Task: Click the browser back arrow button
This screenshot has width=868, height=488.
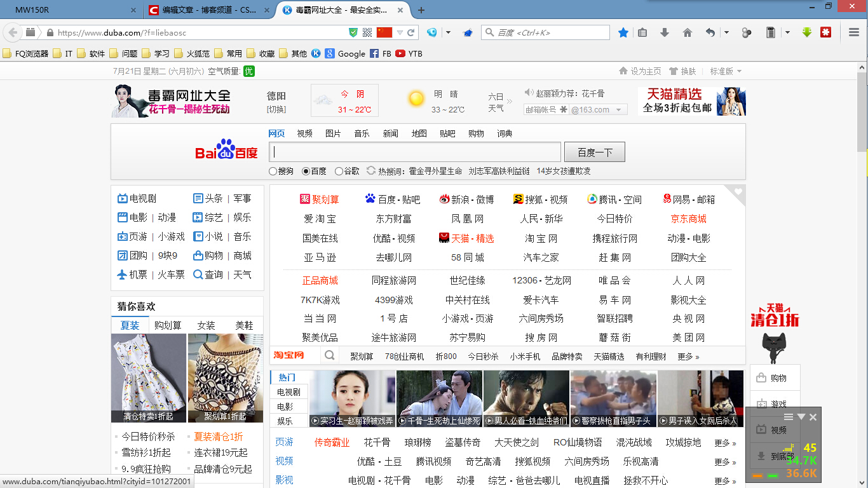Action: [13, 32]
